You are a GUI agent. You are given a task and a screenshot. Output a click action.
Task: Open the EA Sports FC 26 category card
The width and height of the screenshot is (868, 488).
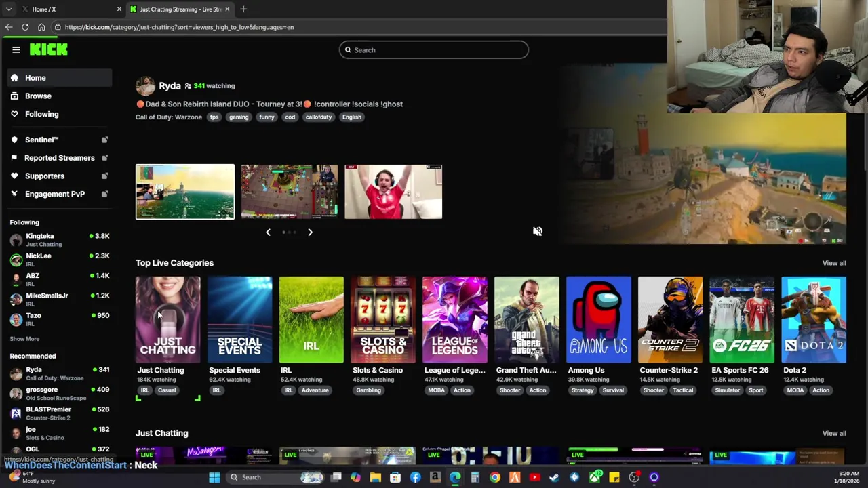742,319
